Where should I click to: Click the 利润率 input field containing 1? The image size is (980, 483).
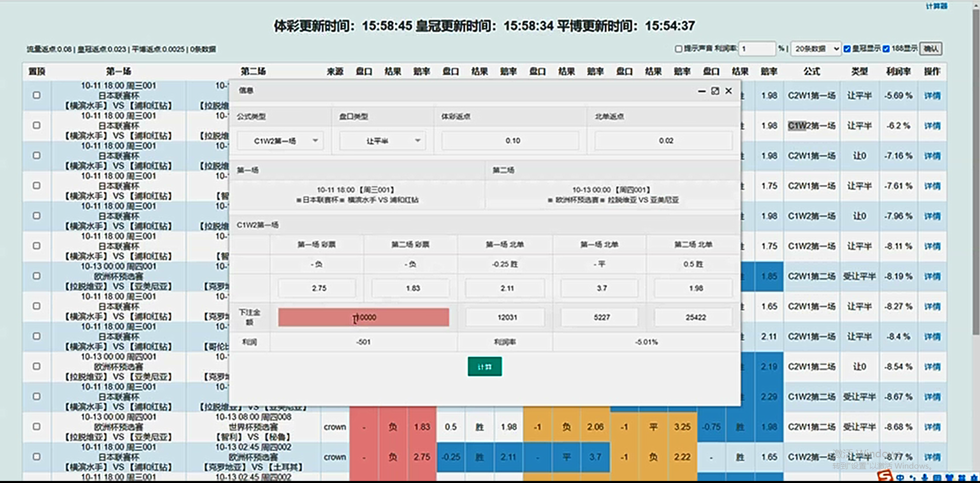(757, 48)
